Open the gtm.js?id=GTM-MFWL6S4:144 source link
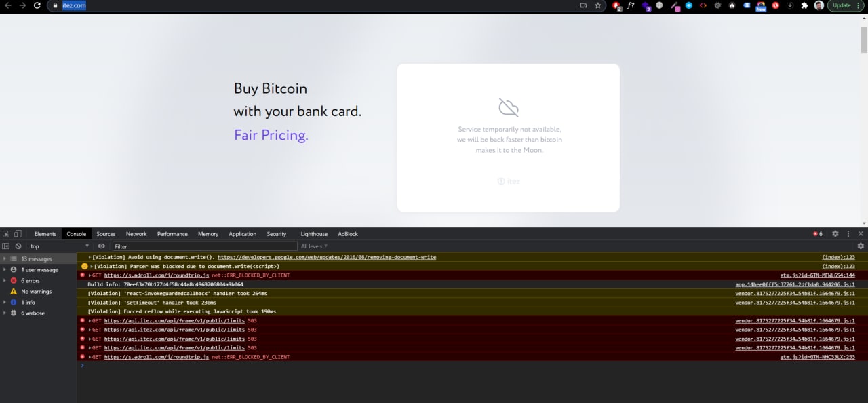868x403 pixels. coord(817,275)
